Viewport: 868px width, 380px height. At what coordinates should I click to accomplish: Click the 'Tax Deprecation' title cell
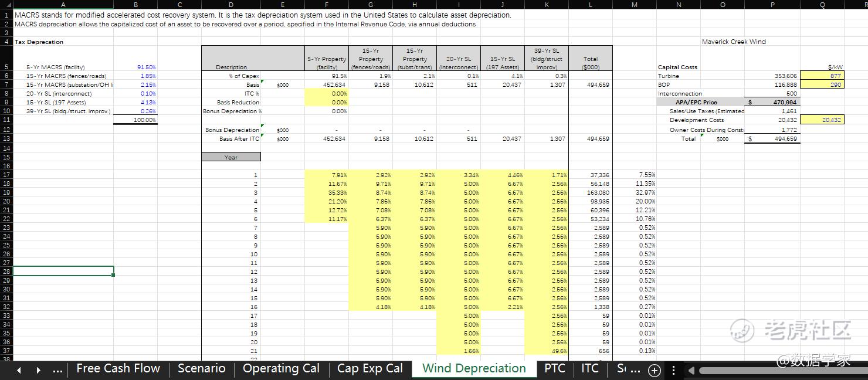coord(39,42)
